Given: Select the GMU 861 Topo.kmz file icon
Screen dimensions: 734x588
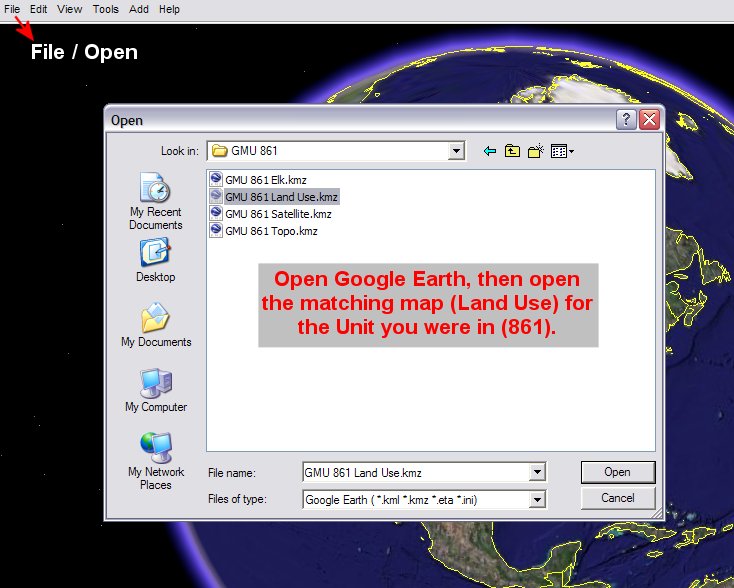Looking at the screenshot, I should tap(216, 230).
